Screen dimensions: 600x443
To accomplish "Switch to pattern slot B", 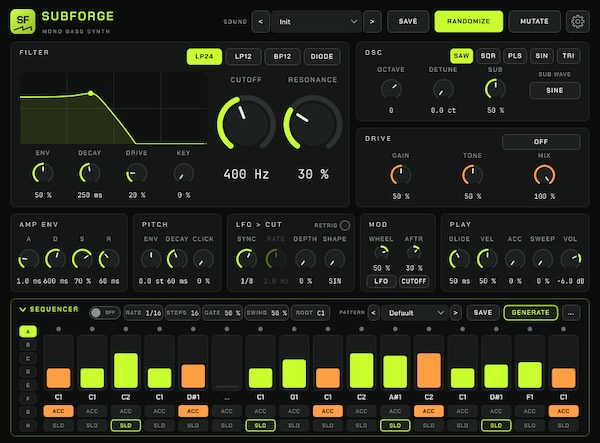I will pos(28,345).
